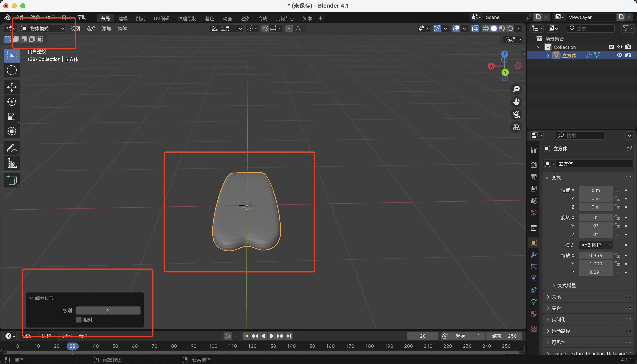The image size is (637, 364).
Task: Toggle camera view in viewport
Action: point(516,115)
